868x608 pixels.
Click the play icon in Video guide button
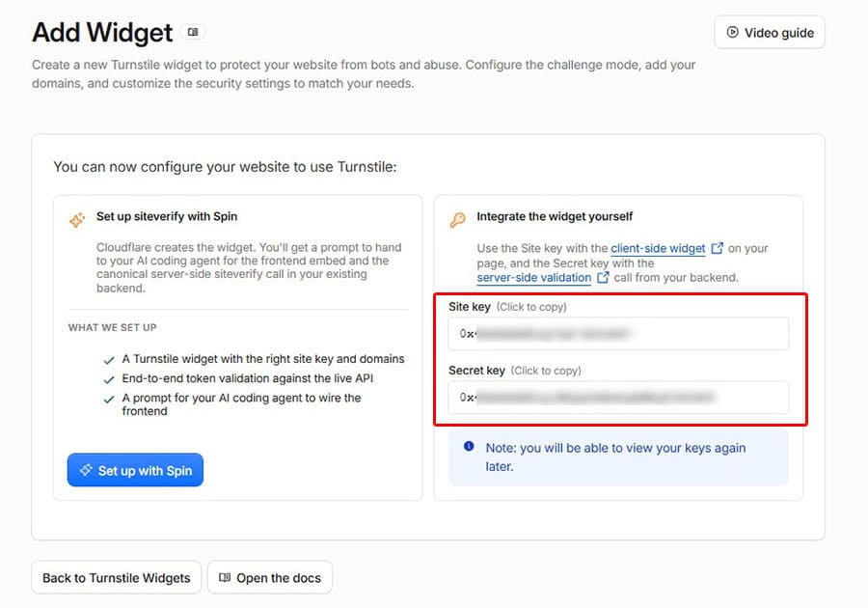click(x=732, y=32)
